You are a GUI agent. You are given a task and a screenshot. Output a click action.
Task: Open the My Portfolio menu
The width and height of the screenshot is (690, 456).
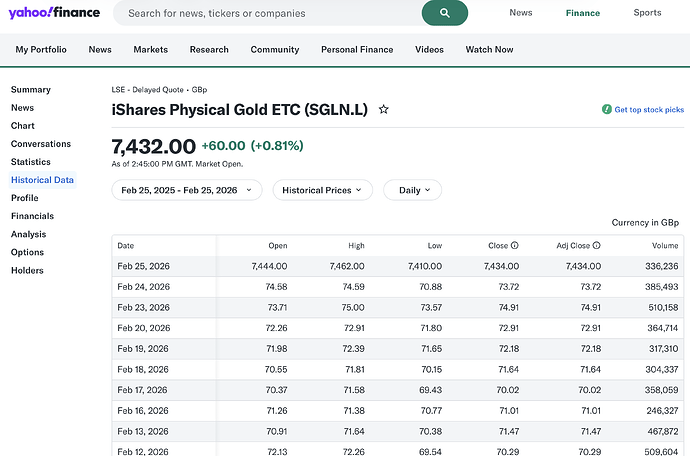pyautogui.click(x=41, y=49)
